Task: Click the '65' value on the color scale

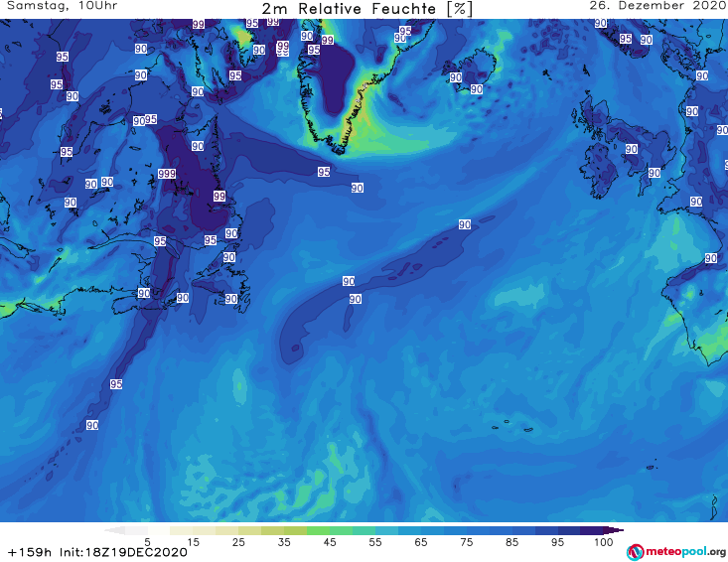Action: 421,542
